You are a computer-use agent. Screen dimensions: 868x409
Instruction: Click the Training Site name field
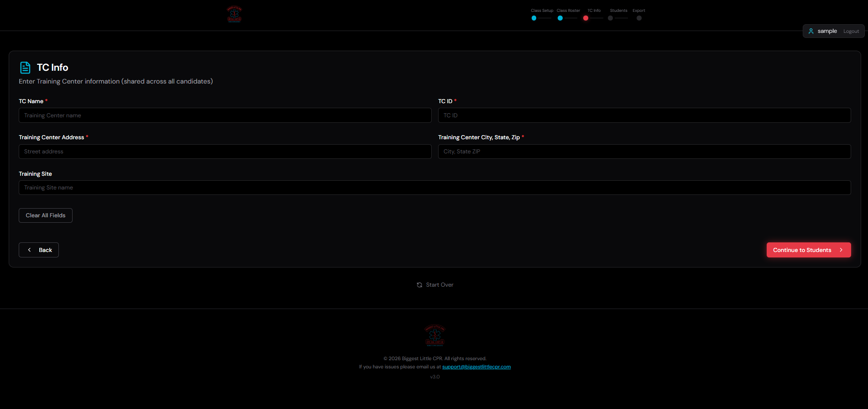pyautogui.click(x=434, y=188)
